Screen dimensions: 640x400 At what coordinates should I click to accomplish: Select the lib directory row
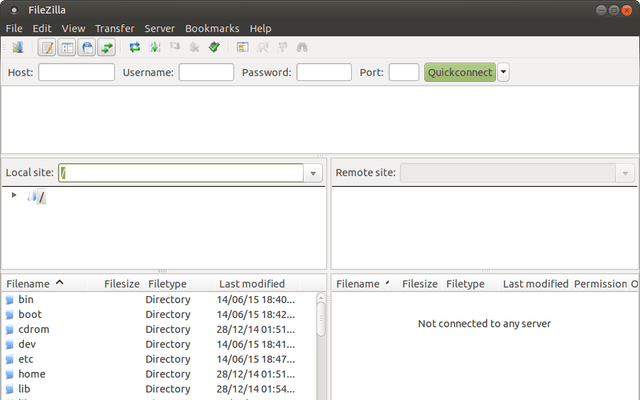tap(159, 389)
